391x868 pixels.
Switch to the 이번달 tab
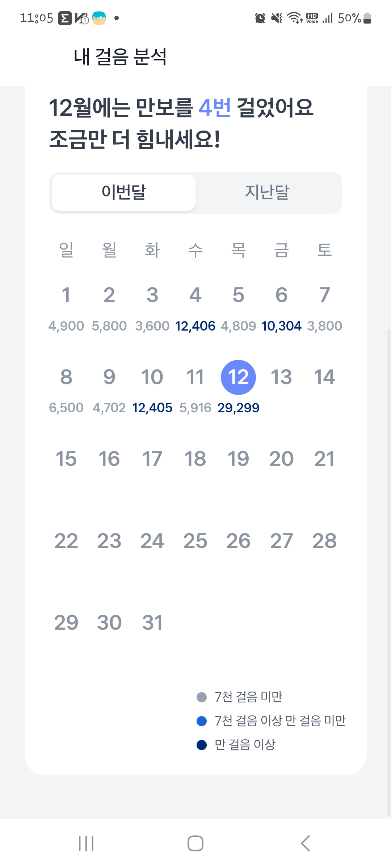(124, 192)
